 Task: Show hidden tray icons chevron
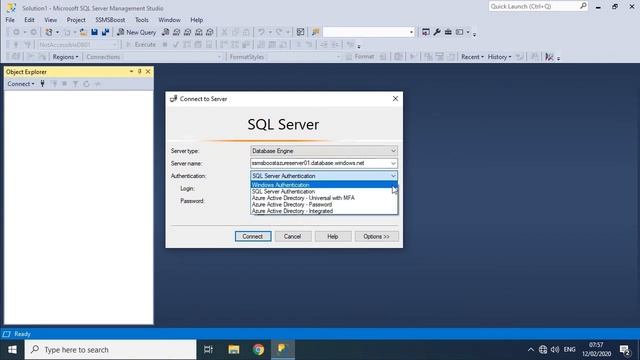click(531, 350)
